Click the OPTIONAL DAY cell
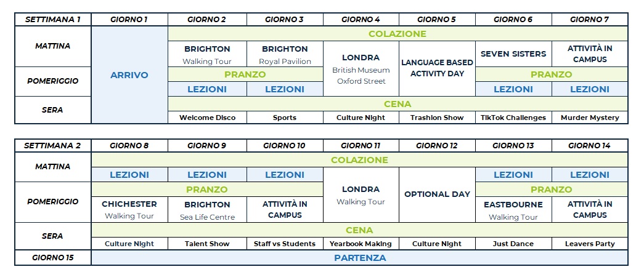Image resolution: width=644 pixels, height=280 pixels. (x=437, y=194)
